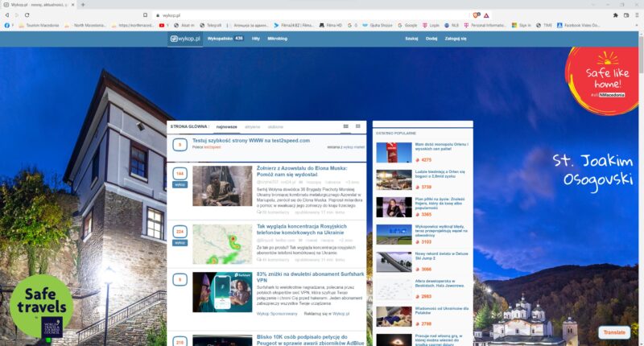Open the Filma24 bookmark
The image size is (644, 346).
[294, 25]
